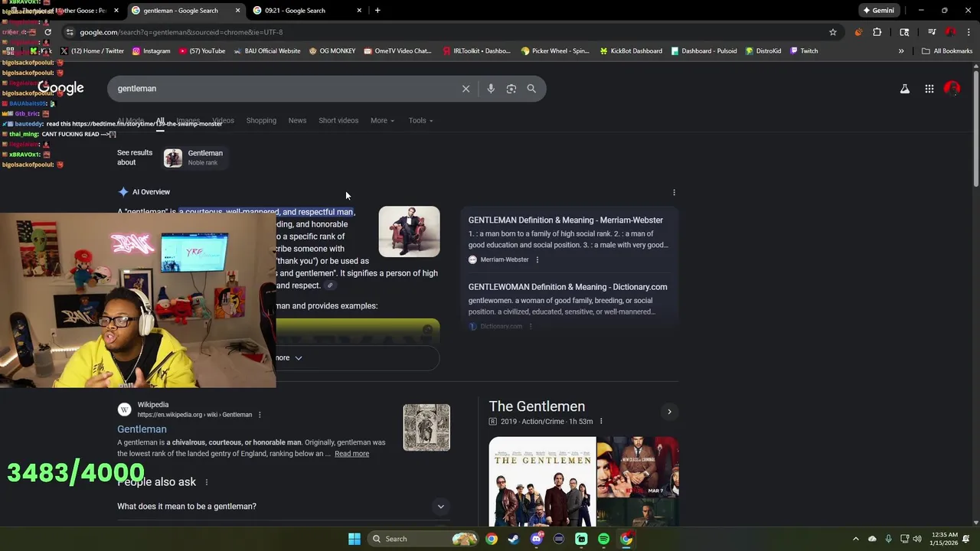980x551 pixels.
Task: Launch Steam from the taskbar
Action: click(x=514, y=539)
